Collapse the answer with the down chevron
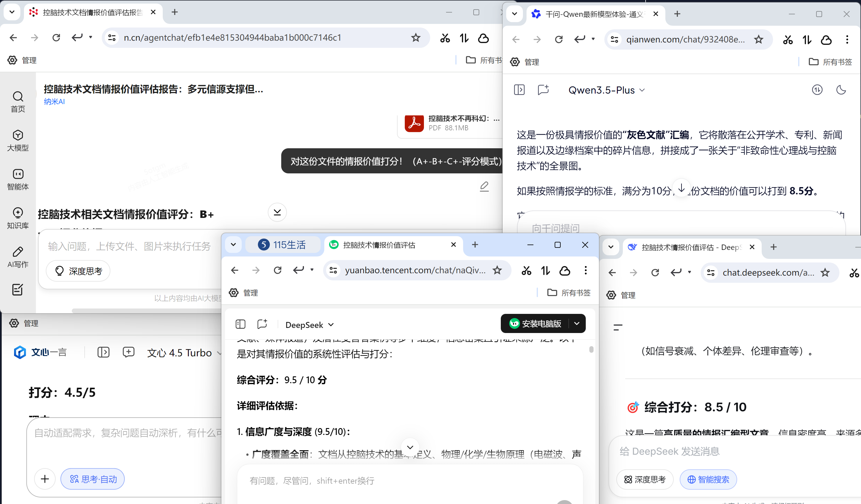This screenshot has width=861, height=504. (x=277, y=212)
